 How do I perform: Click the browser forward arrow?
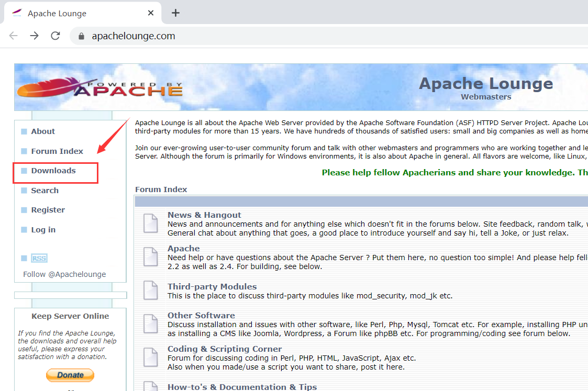coord(34,36)
